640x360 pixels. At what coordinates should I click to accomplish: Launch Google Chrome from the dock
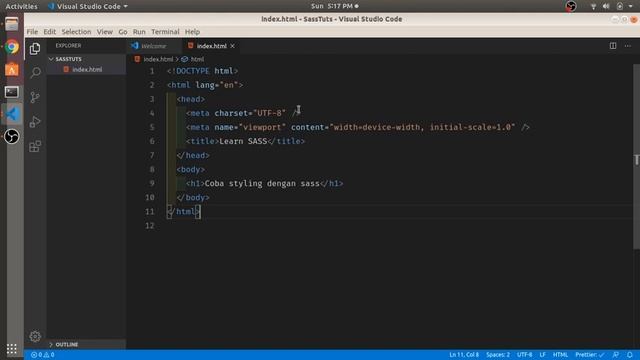pos(12,47)
